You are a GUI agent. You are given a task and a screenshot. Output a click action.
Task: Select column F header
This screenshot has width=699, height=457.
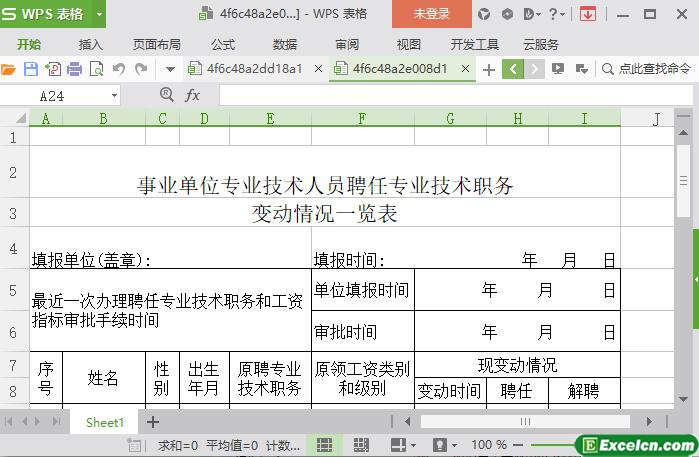pos(362,119)
